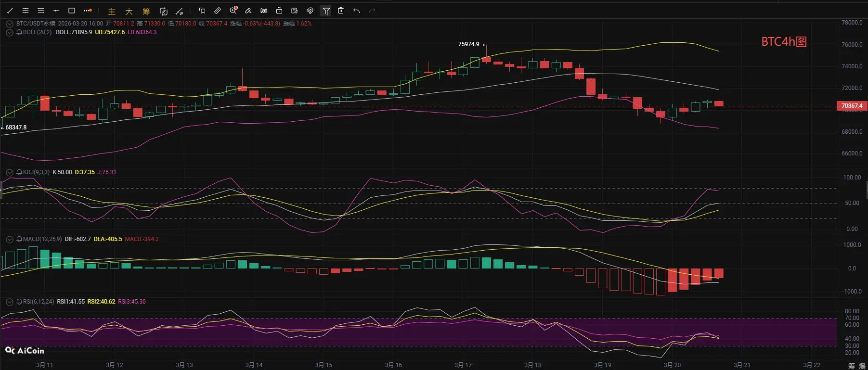Expand the RSI indicator chevron circle
Screen dimensions: 868x370
coord(9,302)
